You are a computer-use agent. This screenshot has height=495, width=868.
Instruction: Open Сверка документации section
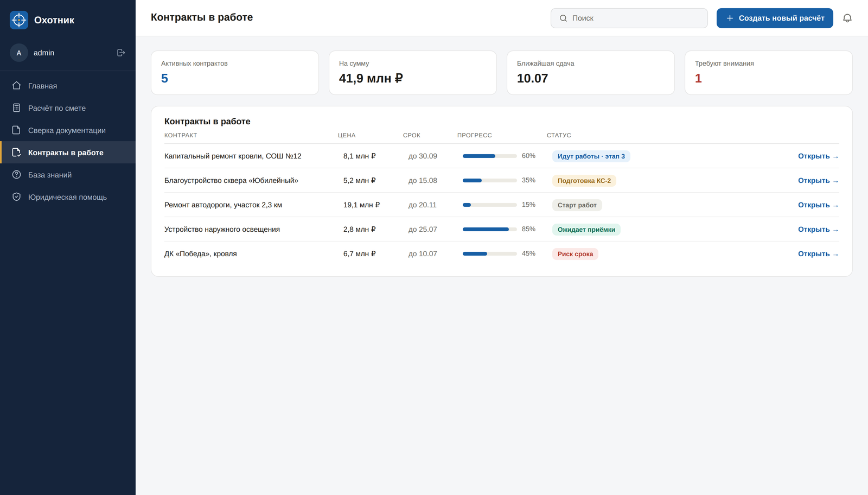click(x=68, y=130)
